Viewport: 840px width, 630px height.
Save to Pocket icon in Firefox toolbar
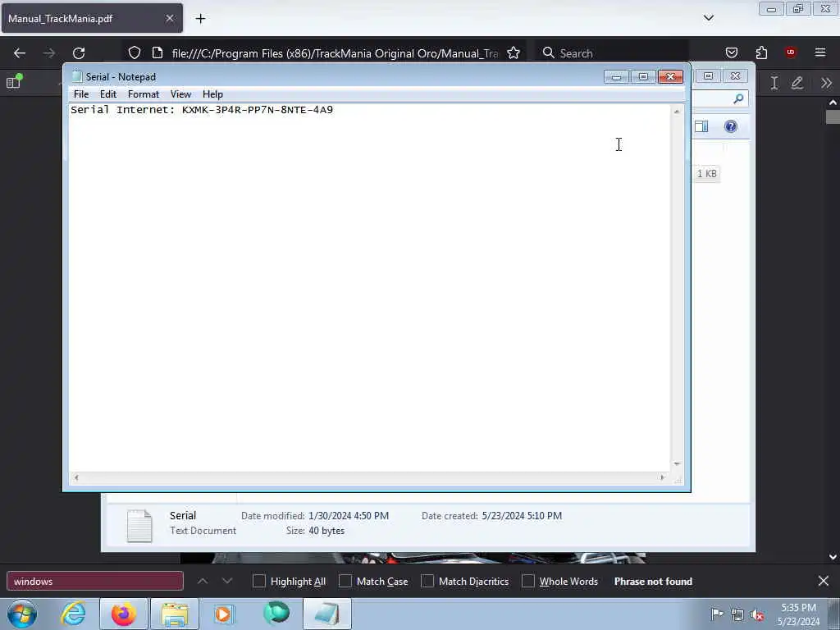tap(731, 52)
